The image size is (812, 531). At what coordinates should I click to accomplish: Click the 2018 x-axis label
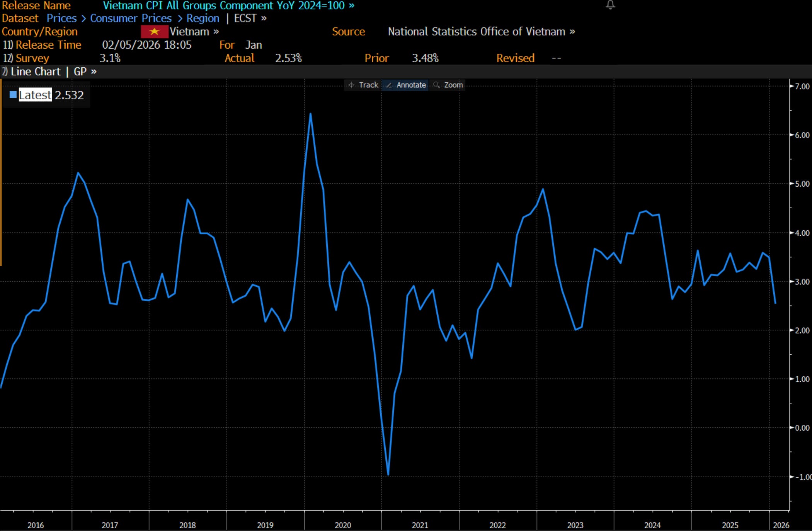click(187, 525)
